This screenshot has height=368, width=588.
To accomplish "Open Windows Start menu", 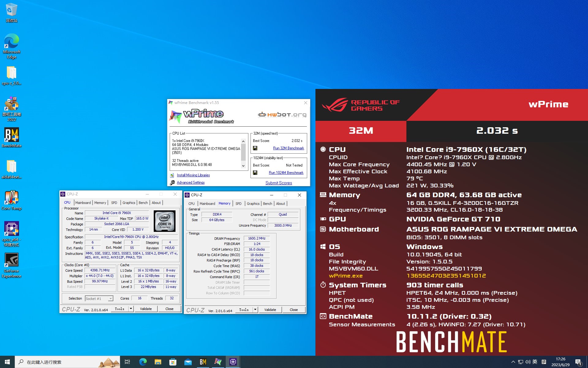I will 7,362.
